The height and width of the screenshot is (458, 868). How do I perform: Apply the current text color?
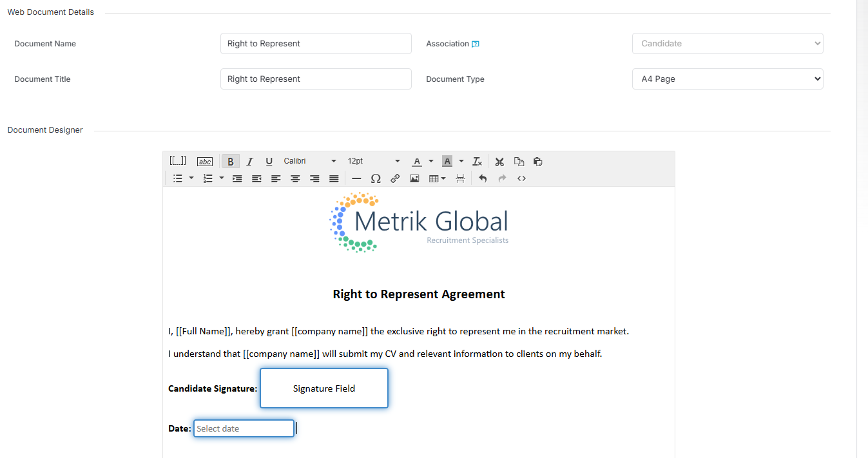(417, 161)
